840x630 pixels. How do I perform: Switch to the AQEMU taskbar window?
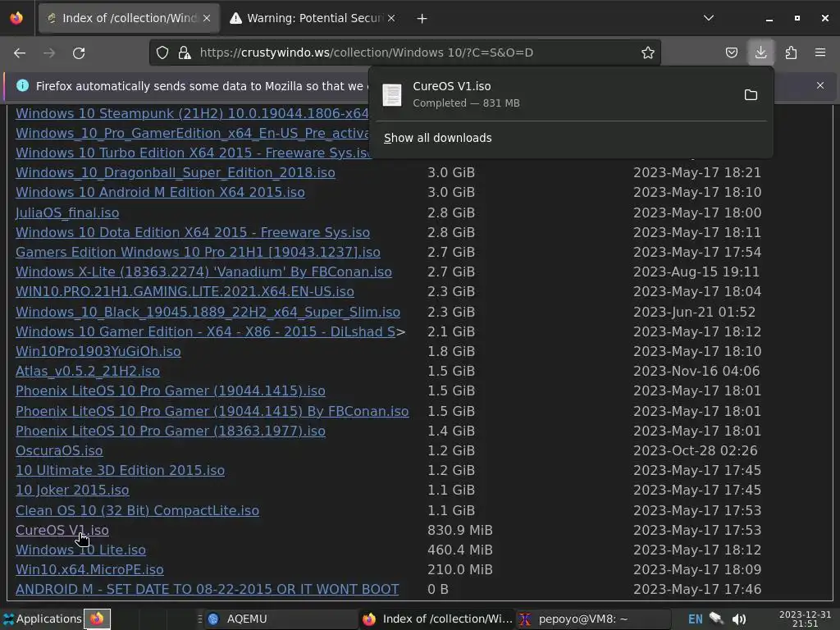click(281, 619)
